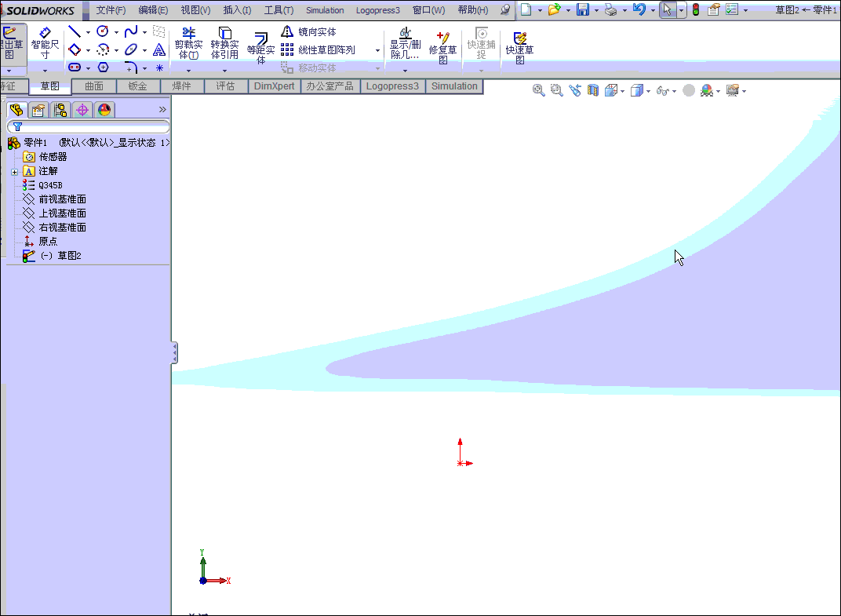Image resolution: width=841 pixels, height=616 pixels.
Task: Collapse the left panel with handle
Action: 174,352
